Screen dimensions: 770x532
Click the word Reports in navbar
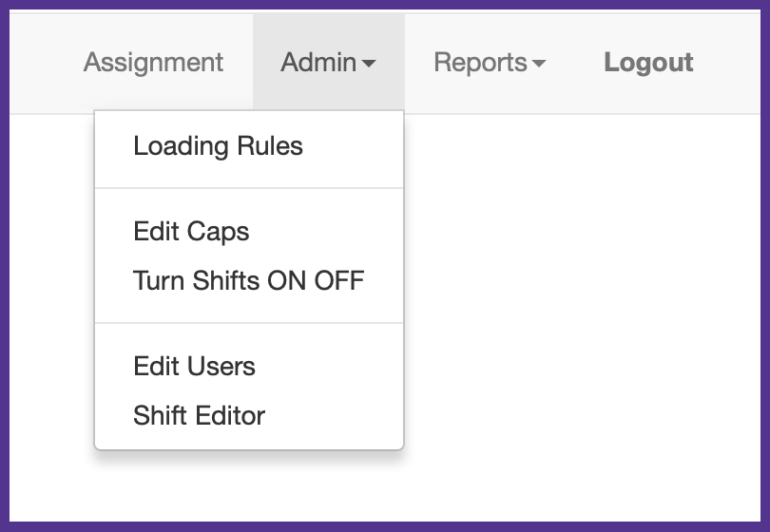[480, 63]
